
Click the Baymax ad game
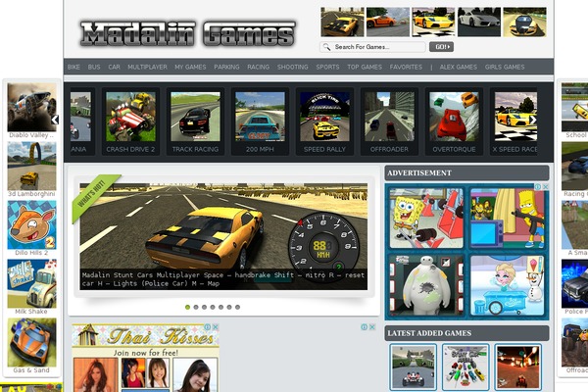426,285
